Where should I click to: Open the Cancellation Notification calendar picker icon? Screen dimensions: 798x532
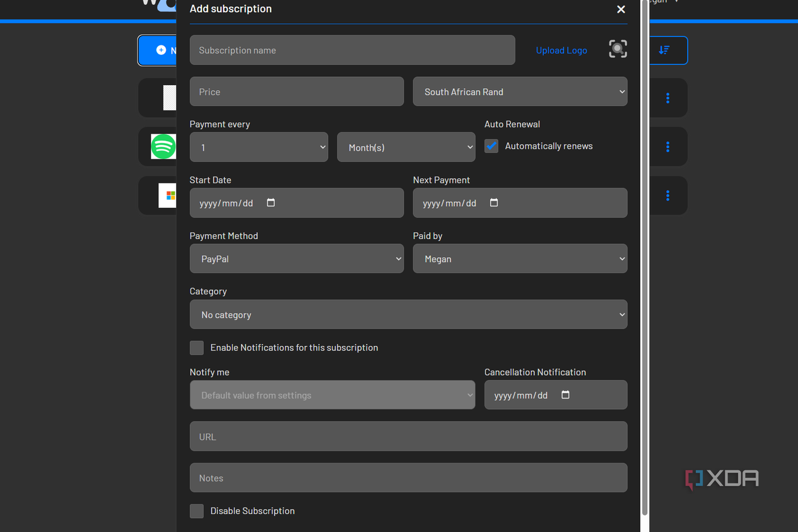pyautogui.click(x=565, y=395)
